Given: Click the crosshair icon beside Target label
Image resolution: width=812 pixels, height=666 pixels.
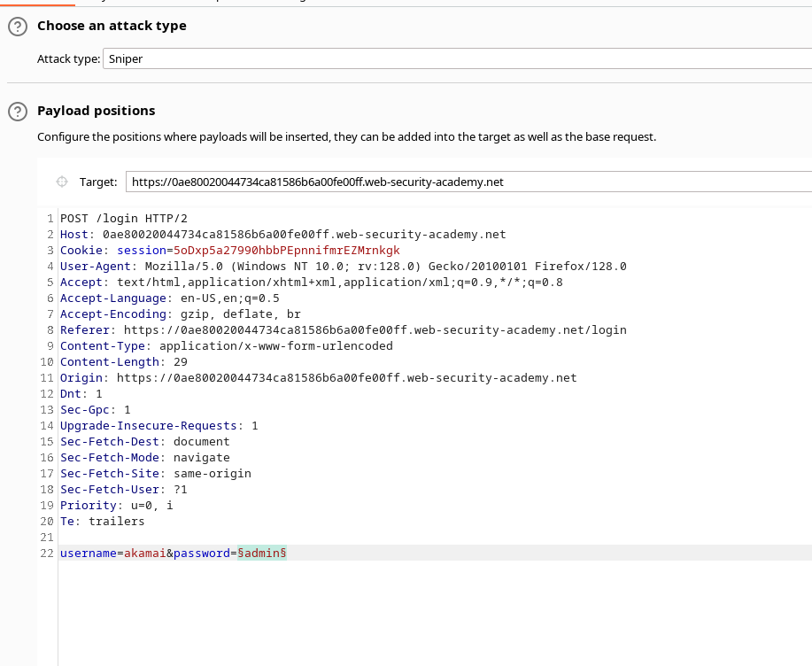Looking at the screenshot, I should pyautogui.click(x=62, y=182).
